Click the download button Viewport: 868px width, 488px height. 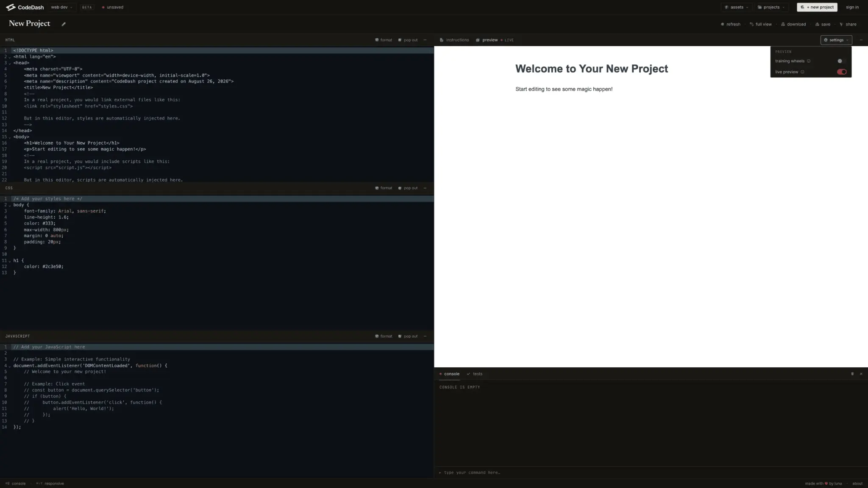(x=793, y=25)
